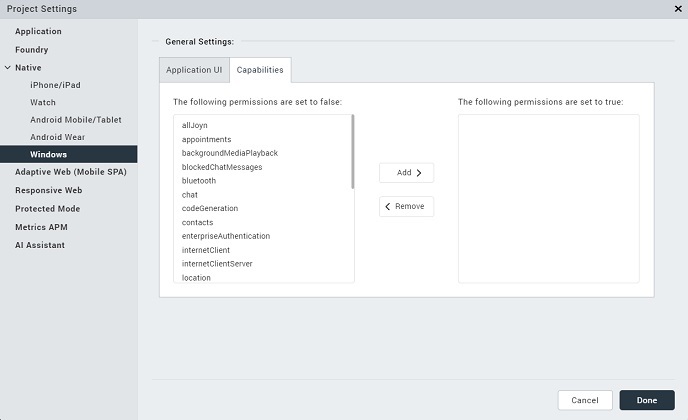This screenshot has width=688, height=420.
Task: Open the Responsive Web settings
Action: [48, 190]
